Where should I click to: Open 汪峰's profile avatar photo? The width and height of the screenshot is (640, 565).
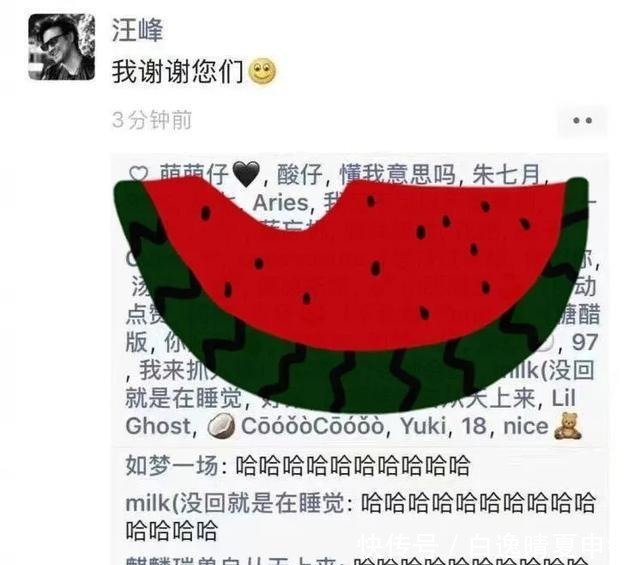tap(62, 47)
